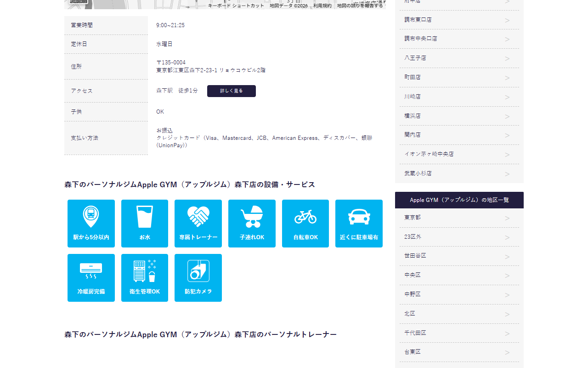This screenshot has width=588, height=368.
Task: Click the 森下駅 徒歩1分 access text
Action: click(x=177, y=91)
